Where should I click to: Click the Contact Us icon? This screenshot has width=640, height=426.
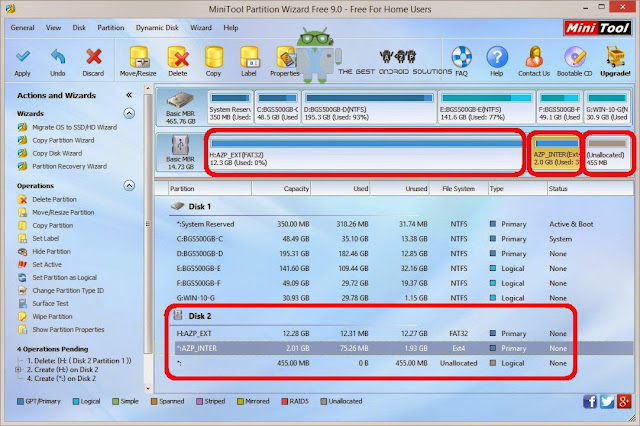(x=534, y=56)
